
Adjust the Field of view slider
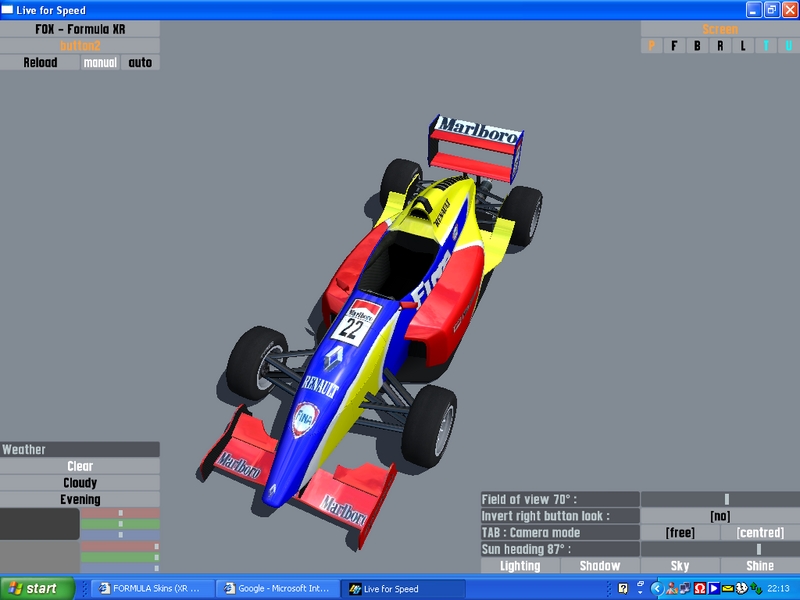720,499
